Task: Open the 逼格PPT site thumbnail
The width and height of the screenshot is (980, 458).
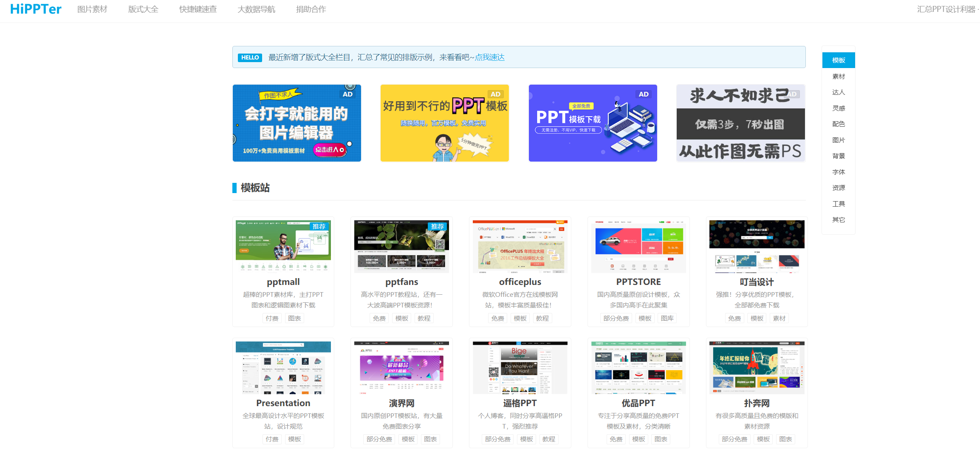Action: [520, 367]
